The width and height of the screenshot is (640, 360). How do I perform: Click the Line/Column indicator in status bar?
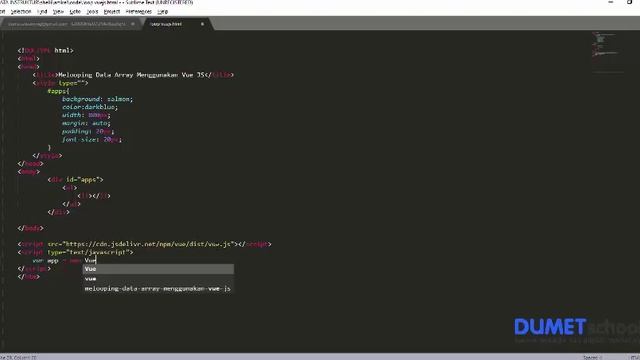18,357
